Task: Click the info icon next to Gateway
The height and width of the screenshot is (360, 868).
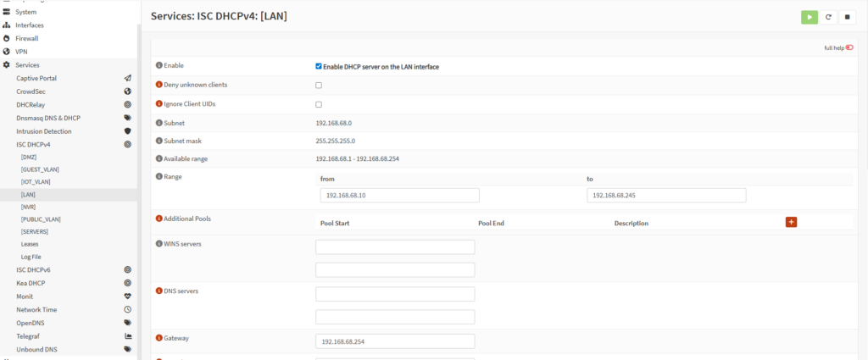Action: (x=159, y=338)
